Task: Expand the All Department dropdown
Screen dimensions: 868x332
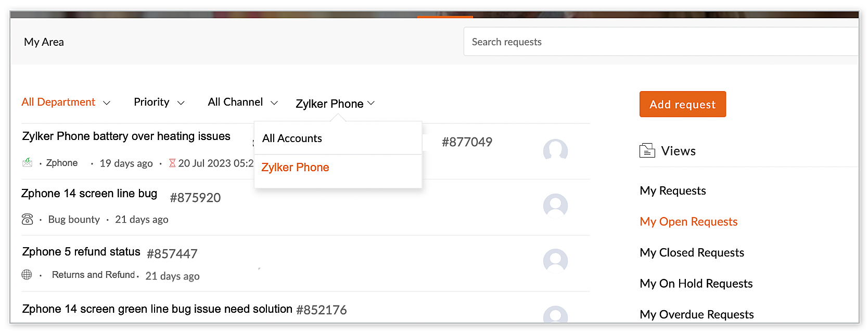Action: click(66, 102)
